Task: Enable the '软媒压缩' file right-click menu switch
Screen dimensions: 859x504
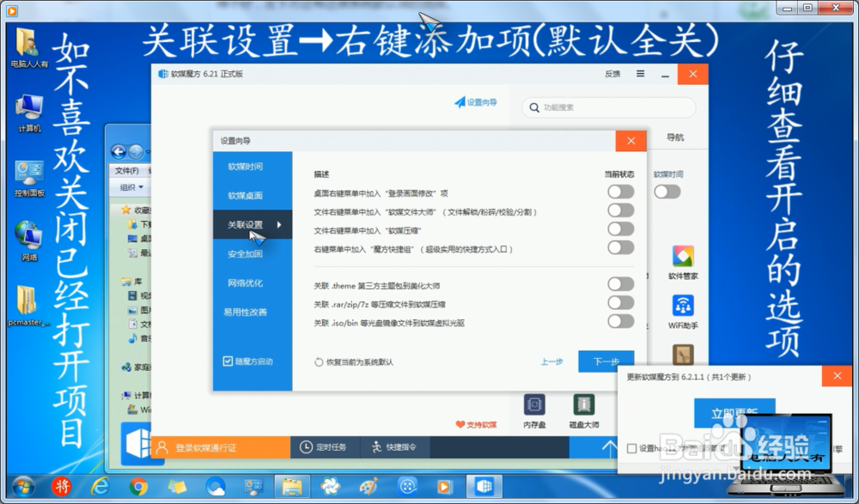Action: pyautogui.click(x=621, y=229)
